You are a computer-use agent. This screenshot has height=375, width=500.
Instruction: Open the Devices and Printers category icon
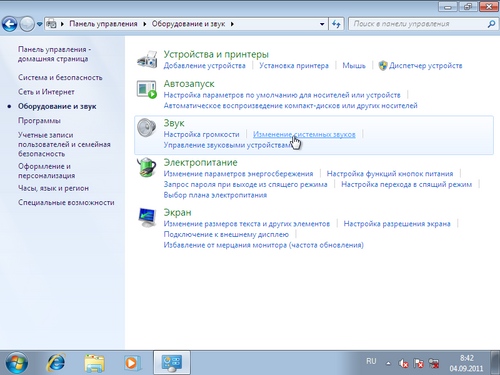pyautogui.click(x=147, y=60)
